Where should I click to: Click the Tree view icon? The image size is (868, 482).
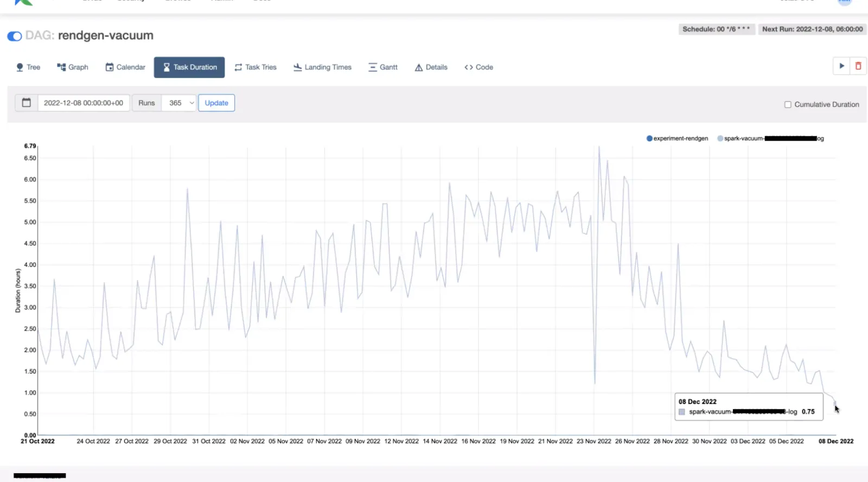[20, 67]
